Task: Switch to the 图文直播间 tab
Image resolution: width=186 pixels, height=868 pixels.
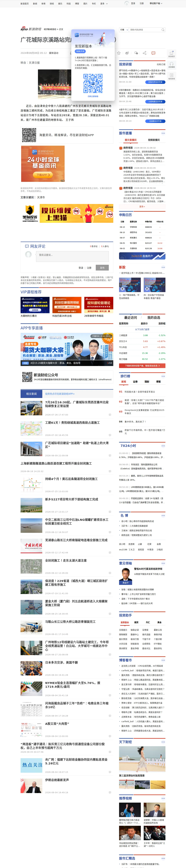Action: (131, 140)
